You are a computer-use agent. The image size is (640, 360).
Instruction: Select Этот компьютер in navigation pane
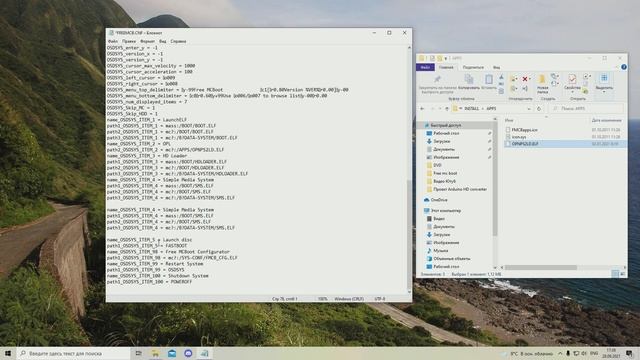point(446,211)
